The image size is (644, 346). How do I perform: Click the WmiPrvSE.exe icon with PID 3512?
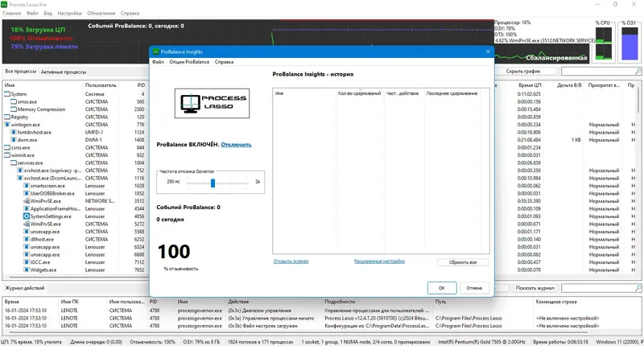click(27, 201)
